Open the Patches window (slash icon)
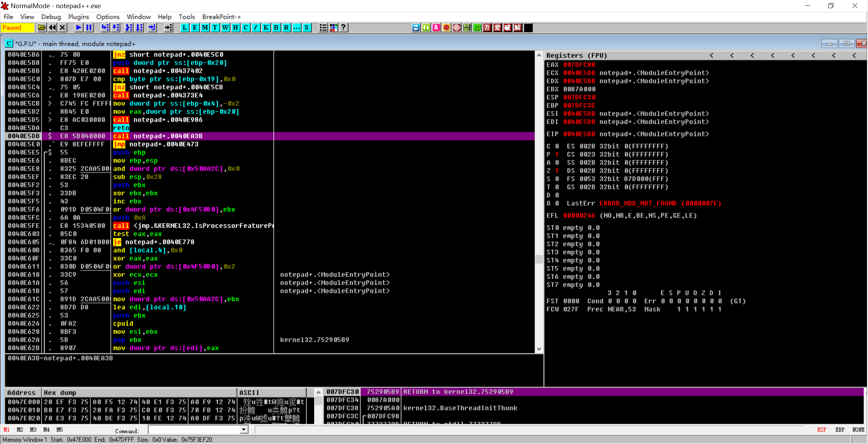This screenshot has height=444, width=868. pyautogui.click(x=256, y=27)
